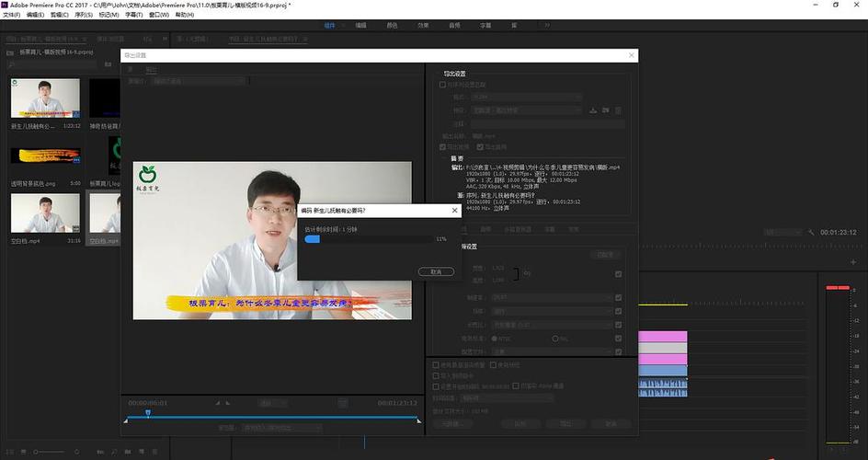
Task: Click the output file name link
Action: pyautogui.click(x=484, y=136)
